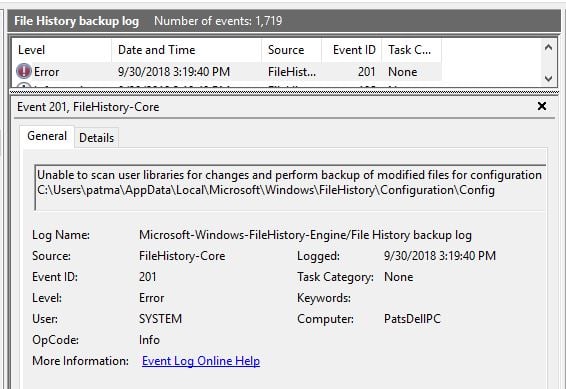Click the Log Name value text
566x389 pixels.
click(x=305, y=235)
